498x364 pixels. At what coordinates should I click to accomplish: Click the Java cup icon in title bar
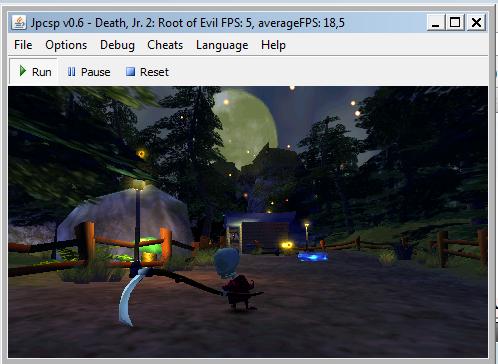[x=19, y=23]
